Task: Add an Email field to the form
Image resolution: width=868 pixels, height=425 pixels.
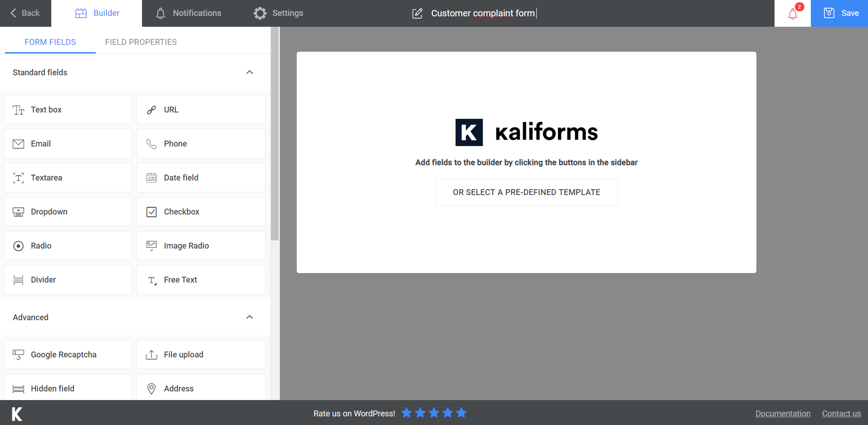Action: (68, 143)
